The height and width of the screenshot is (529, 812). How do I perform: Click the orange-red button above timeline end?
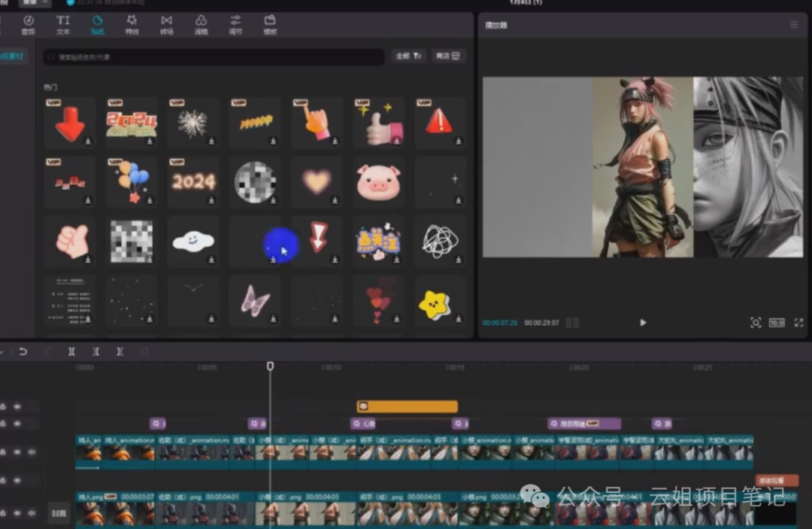coord(776,480)
